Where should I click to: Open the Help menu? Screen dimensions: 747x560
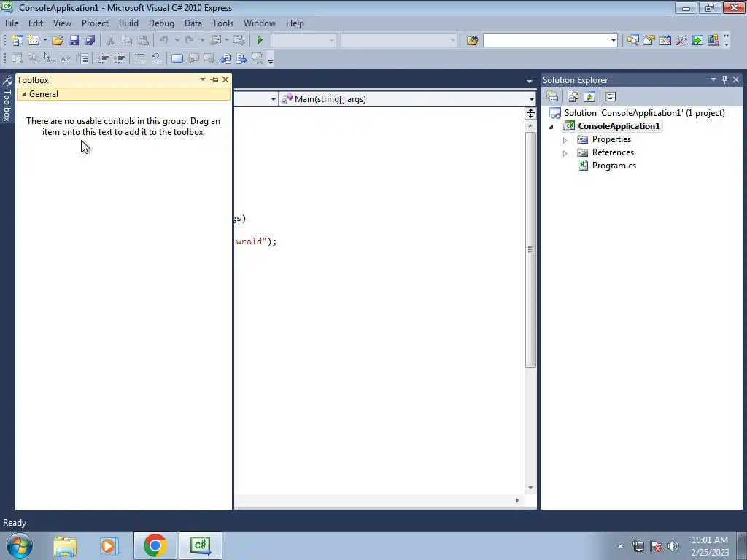[x=295, y=23]
